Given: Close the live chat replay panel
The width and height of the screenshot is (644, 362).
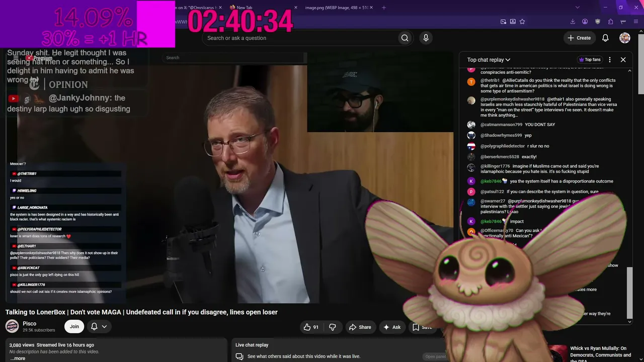Looking at the screenshot, I should (623, 59).
